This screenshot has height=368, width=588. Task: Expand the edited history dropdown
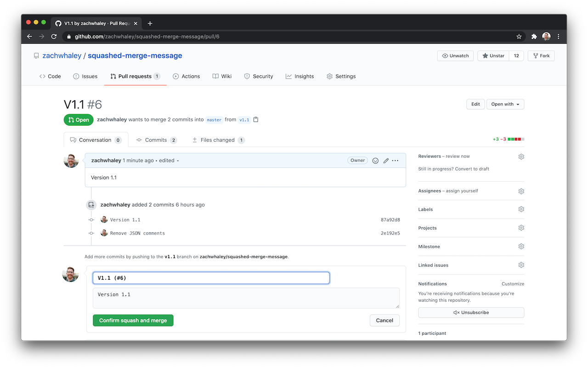click(169, 161)
